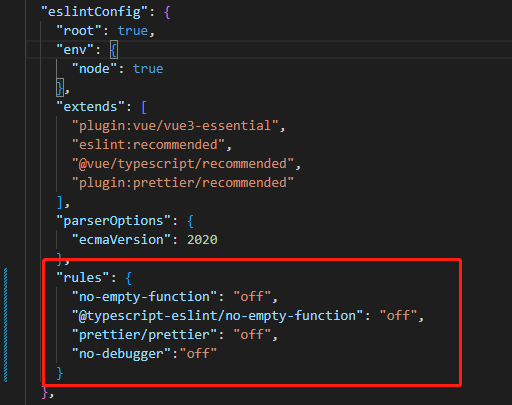512x405 pixels.
Task: Click the "extends" array bracket
Action: [144, 107]
